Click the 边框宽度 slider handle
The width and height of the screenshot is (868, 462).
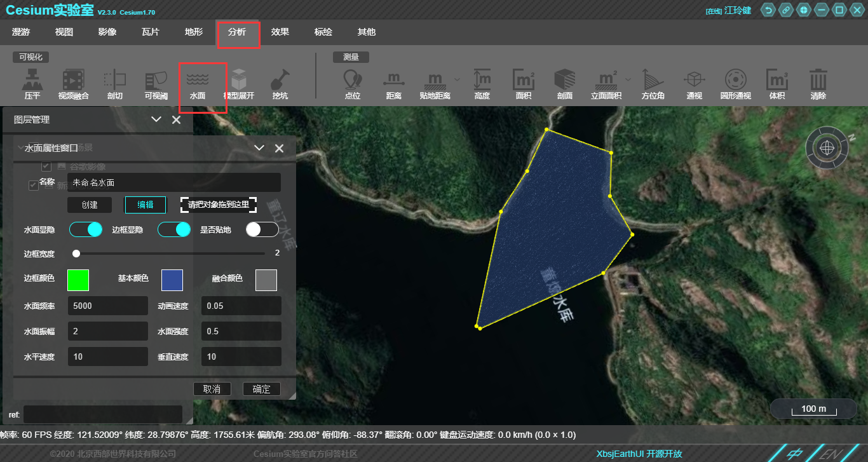pyautogui.click(x=76, y=253)
